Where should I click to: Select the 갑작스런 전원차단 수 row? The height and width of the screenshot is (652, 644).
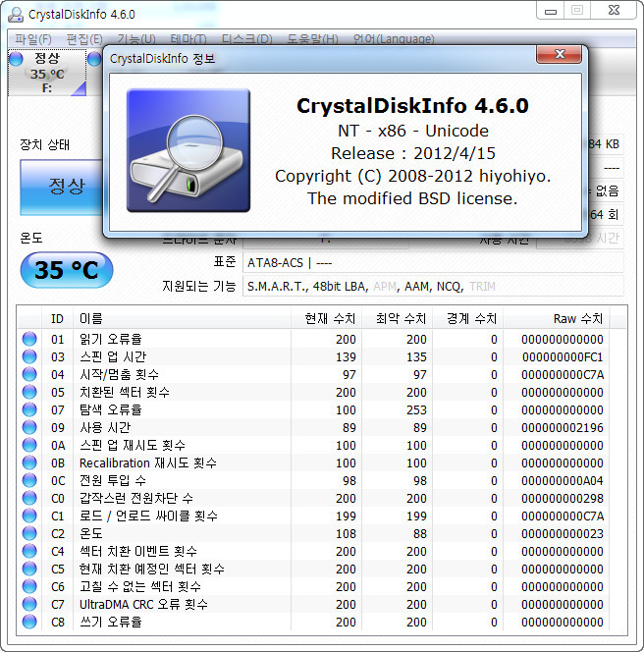[314, 498]
